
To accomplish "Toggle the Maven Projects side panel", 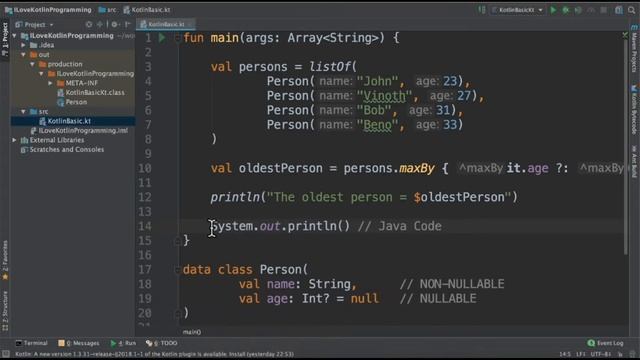I will [634, 49].
